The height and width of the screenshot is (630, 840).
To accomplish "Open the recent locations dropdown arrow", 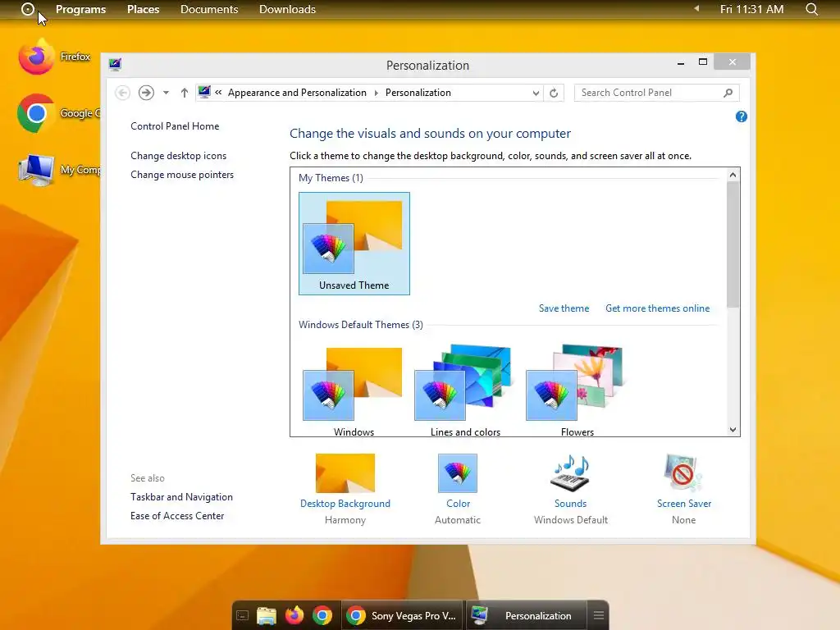I will [x=166, y=93].
